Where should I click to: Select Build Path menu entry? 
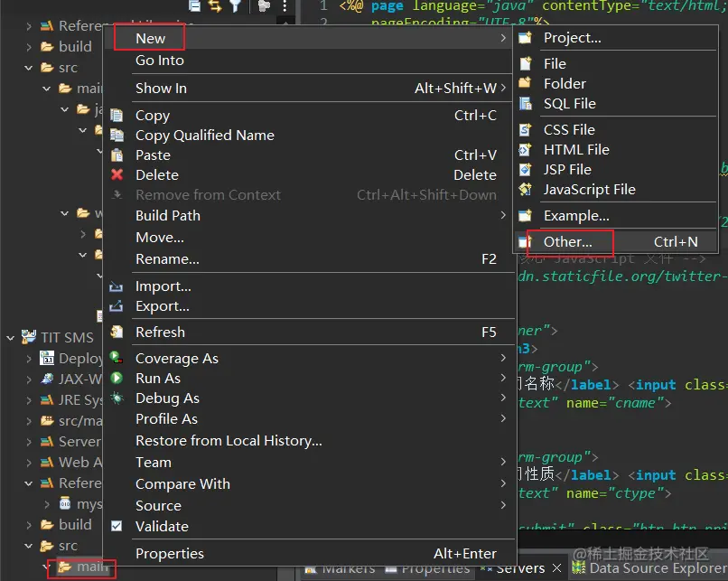tap(309, 215)
